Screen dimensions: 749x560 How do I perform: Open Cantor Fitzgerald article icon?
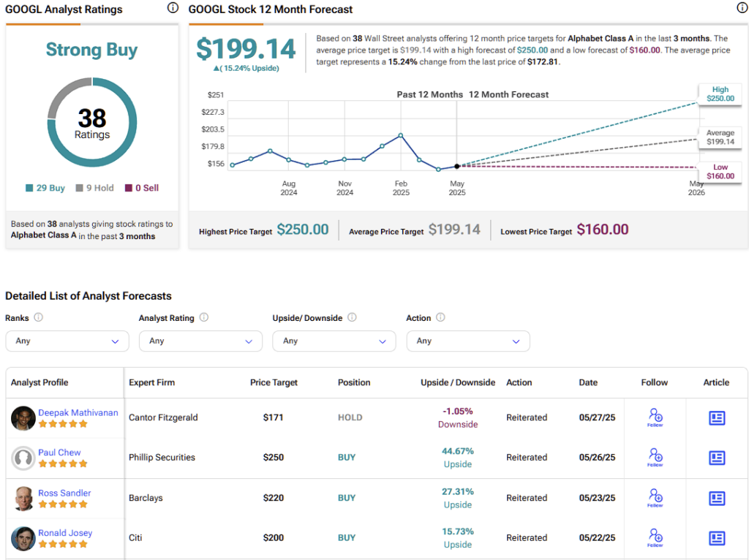tap(717, 417)
